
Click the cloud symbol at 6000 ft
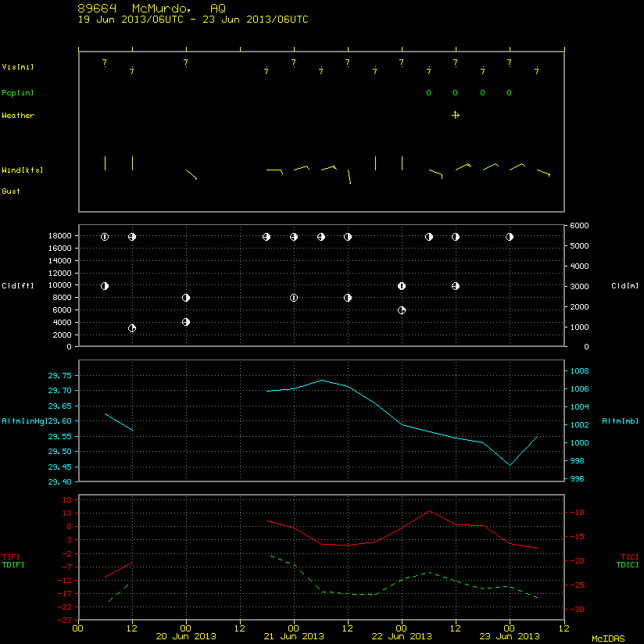[402, 310]
